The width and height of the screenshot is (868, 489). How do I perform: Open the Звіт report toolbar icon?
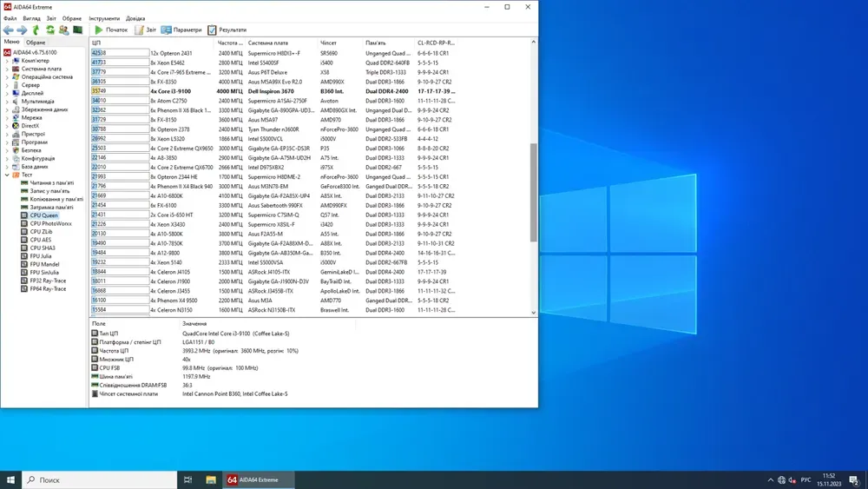[145, 30]
